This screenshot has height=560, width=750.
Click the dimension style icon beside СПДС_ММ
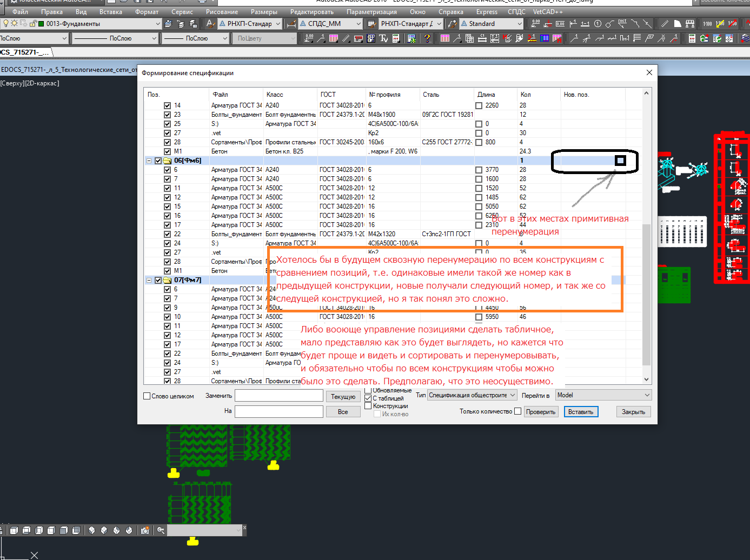tap(291, 24)
